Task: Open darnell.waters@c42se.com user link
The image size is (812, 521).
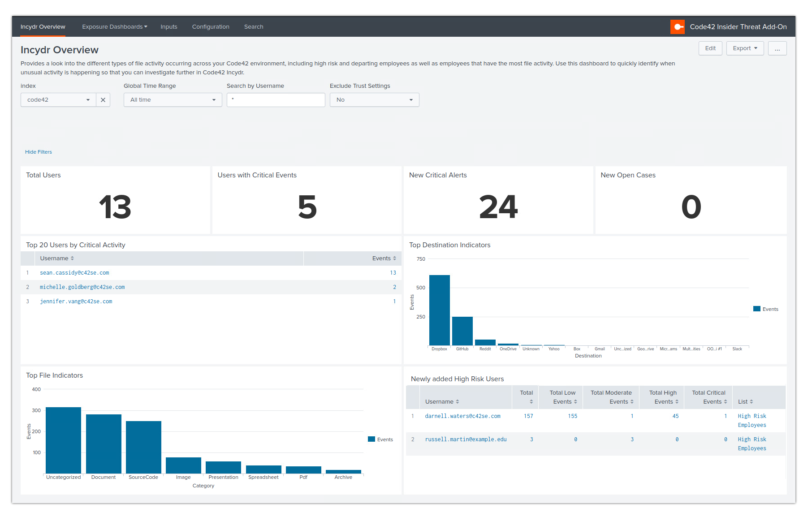Action: (463, 416)
